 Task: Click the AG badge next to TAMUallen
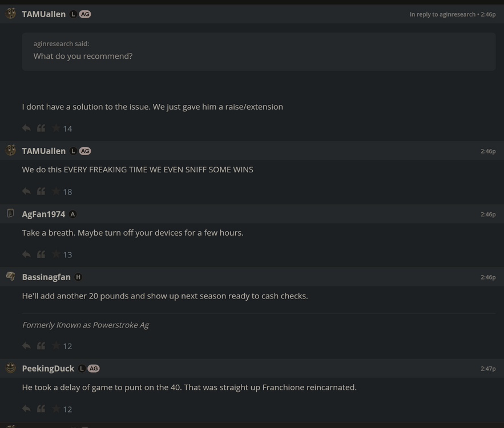point(85,14)
